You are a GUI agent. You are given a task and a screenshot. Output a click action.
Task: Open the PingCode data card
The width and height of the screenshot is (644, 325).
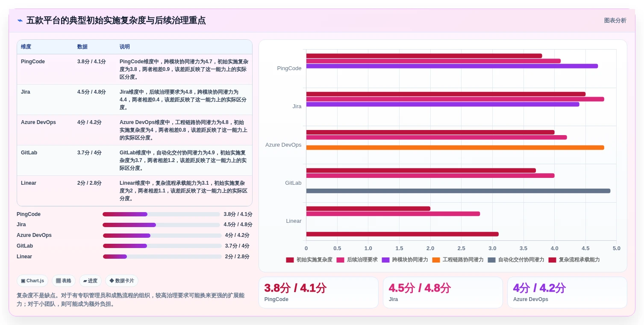click(x=318, y=292)
